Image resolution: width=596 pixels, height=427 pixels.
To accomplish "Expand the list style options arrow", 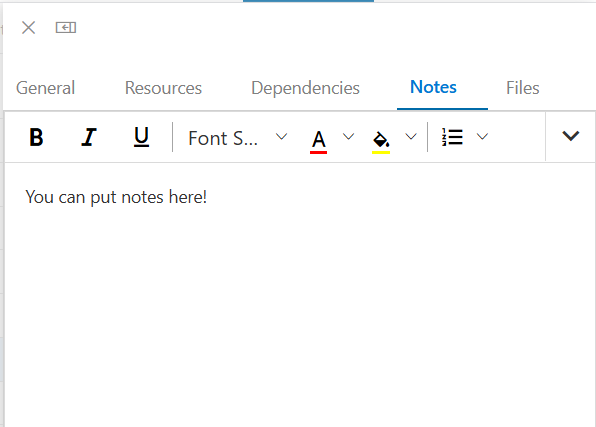I will click(482, 136).
